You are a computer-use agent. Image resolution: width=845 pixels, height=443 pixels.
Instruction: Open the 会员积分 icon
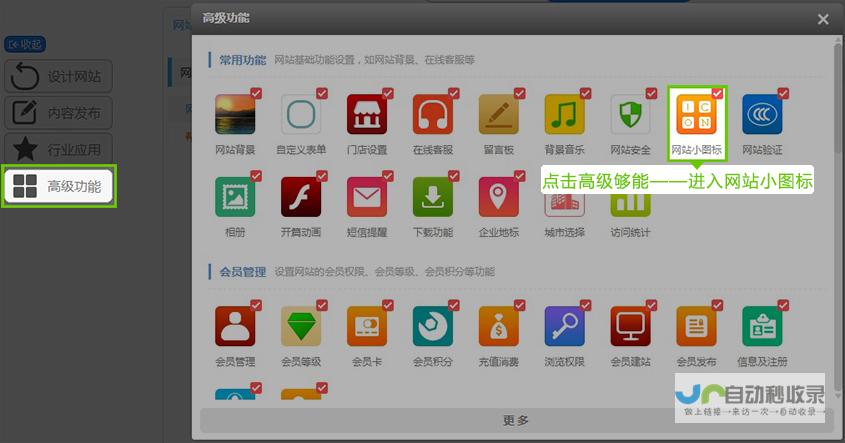point(433,326)
